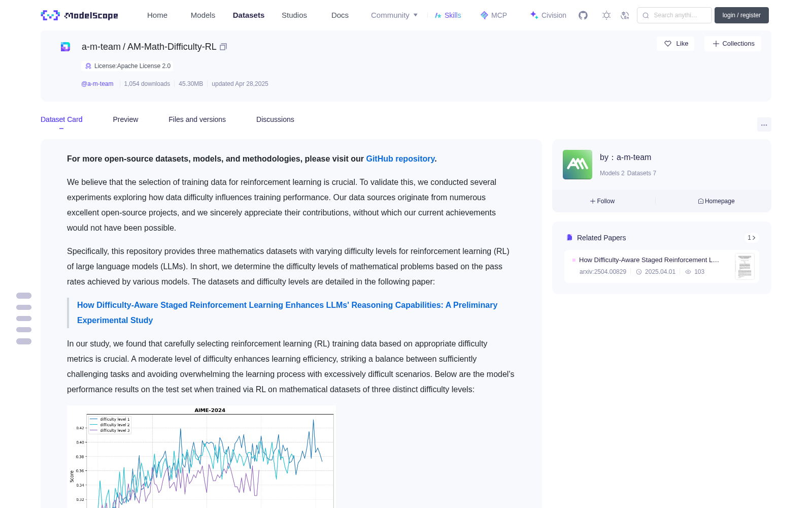Switch language with the translate icon

625,15
